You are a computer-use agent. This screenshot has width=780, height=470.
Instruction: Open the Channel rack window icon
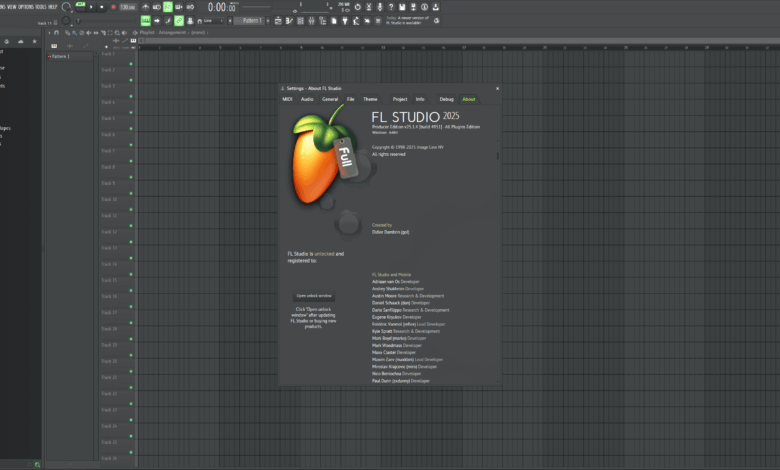point(300,21)
